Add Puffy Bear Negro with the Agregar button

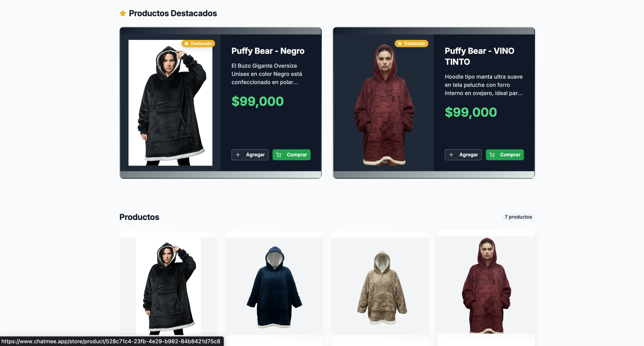(x=250, y=155)
